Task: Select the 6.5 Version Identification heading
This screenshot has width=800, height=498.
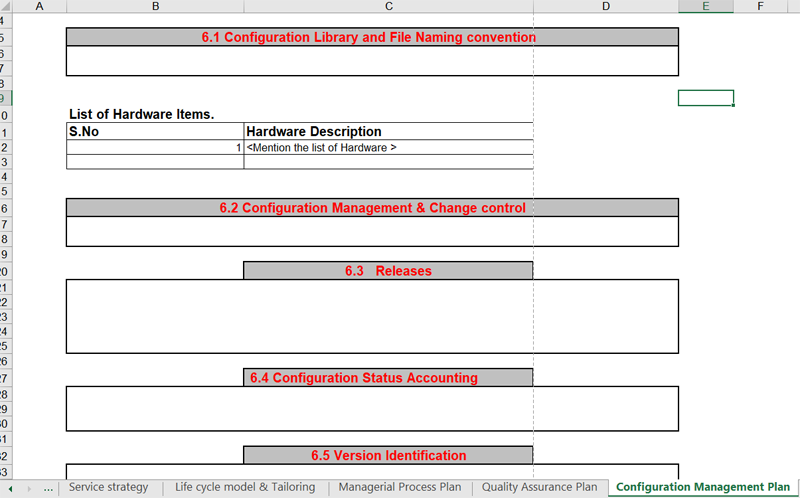Action: tap(388, 455)
